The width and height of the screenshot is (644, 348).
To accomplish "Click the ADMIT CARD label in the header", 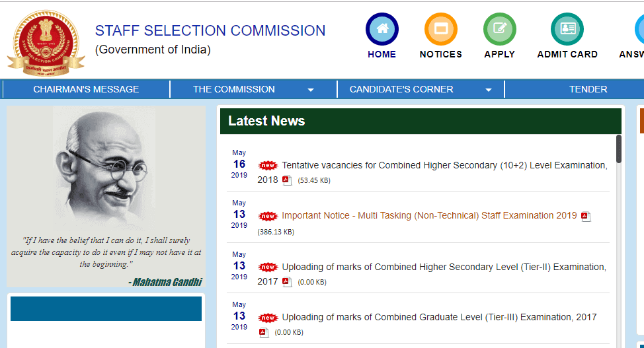I will 567,54.
